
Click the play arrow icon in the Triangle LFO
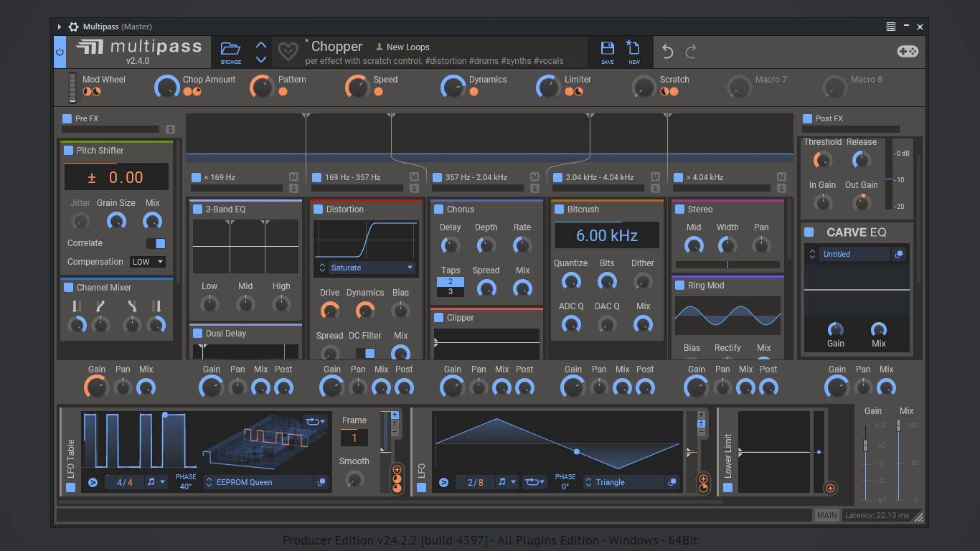tap(443, 482)
